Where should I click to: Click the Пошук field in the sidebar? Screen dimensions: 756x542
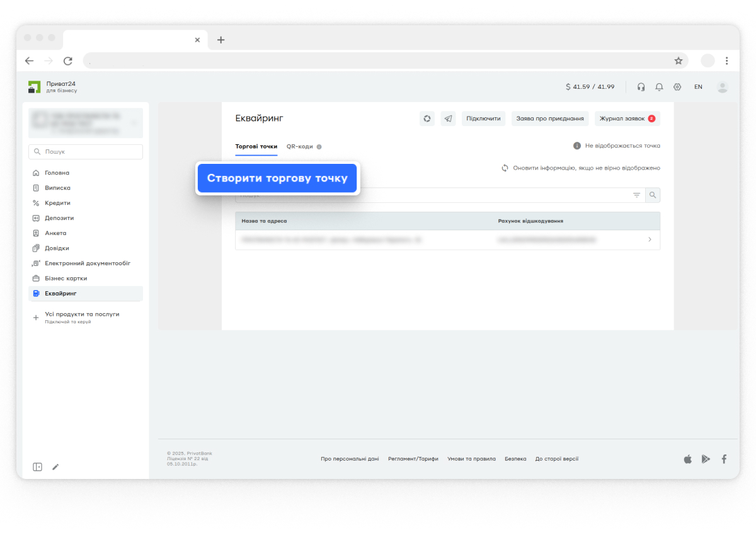point(86,152)
